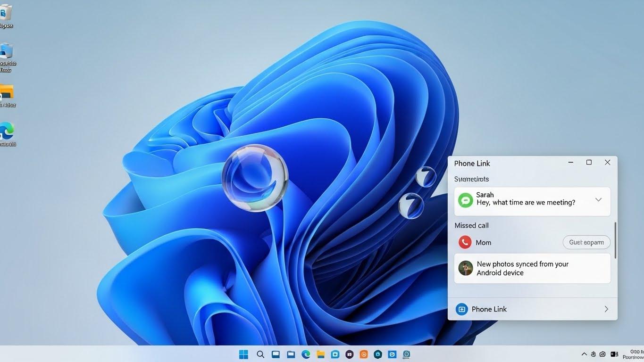The image size is (644, 362).
Task: Click the Windows Start button
Action: pyautogui.click(x=243, y=354)
